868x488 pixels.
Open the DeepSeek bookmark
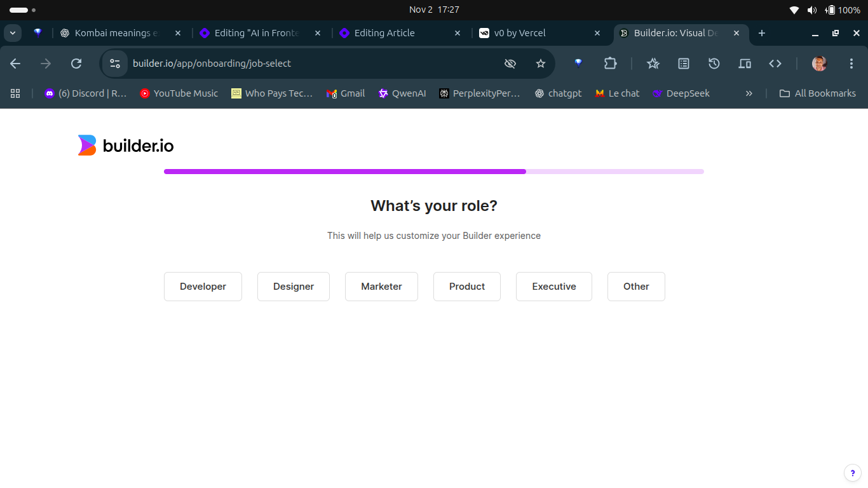click(681, 93)
